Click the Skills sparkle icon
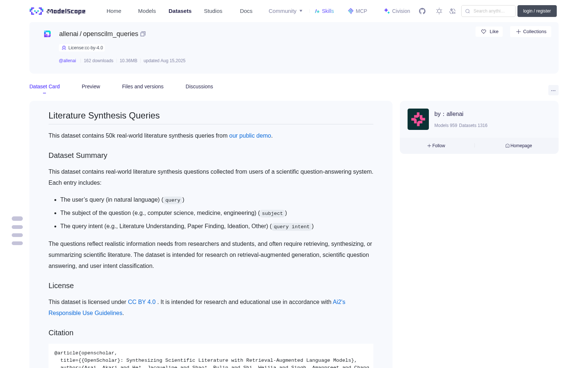The height and width of the screenshot is (368, 588). click(x=317, y=11)
